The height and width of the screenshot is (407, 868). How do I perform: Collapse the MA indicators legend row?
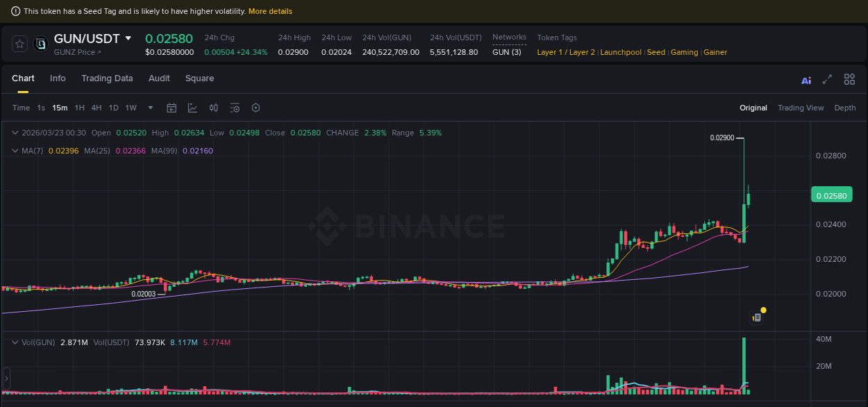click(14, 151)
